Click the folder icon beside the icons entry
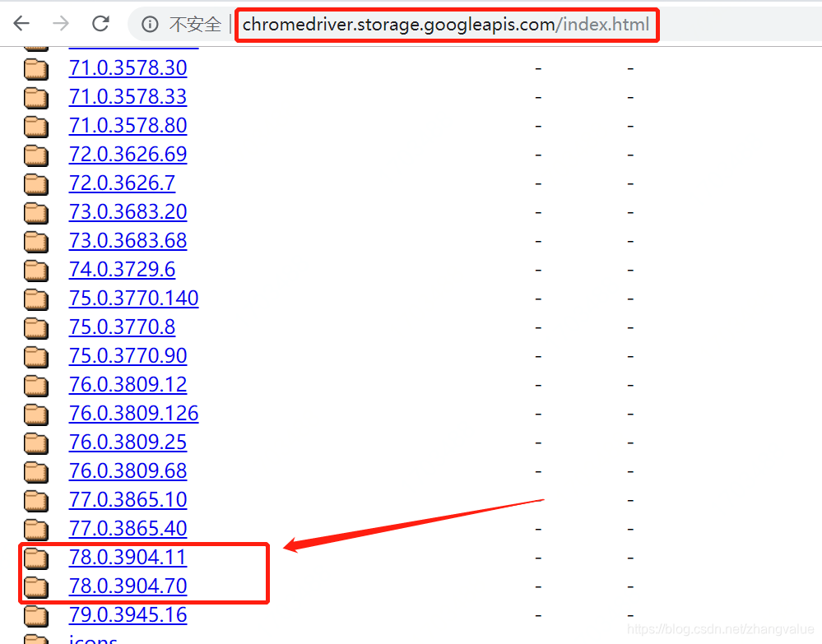 tap(36, 640)
